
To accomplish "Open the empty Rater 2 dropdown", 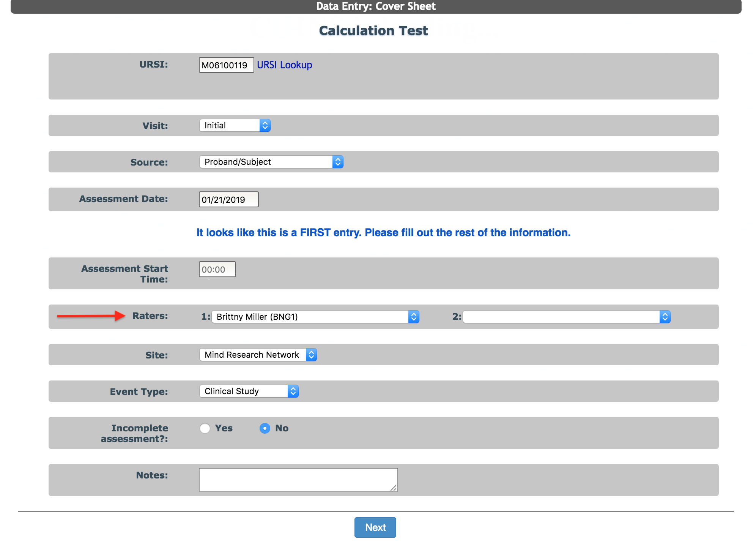I will [562, 317].
